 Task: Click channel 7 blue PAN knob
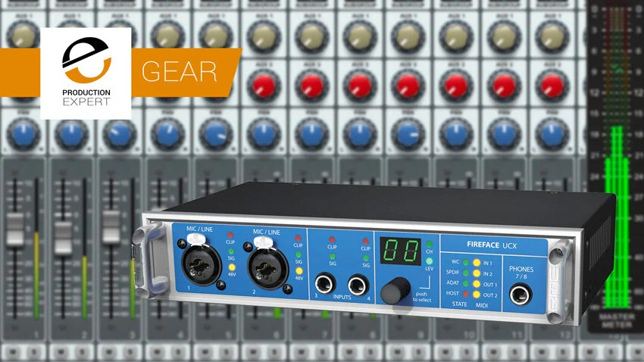[311, 135]
